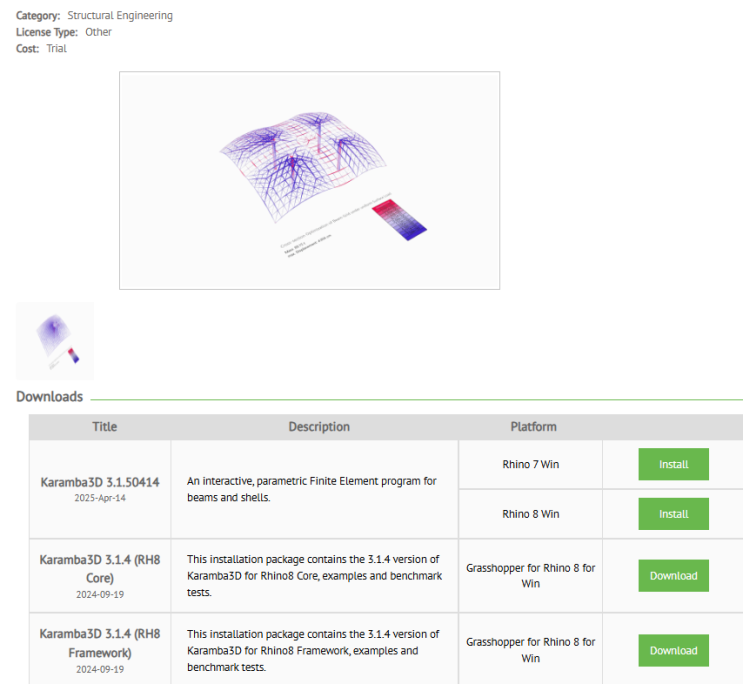The width and height of the screenshot is (743, 684).
Task: Select the Karamba3D 3.1.4 (RH8 Framework) title
Action: (x=100, y=643)
